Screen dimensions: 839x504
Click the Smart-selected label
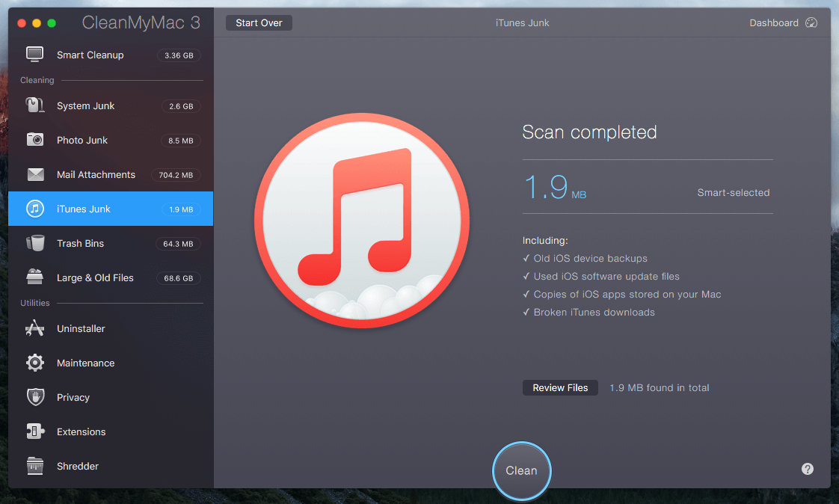point(733,193)
